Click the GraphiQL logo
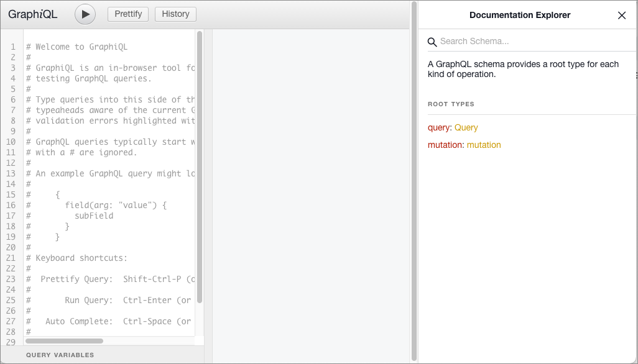The image size is (638, 364). pyautogui.click(x=33, y=14)
